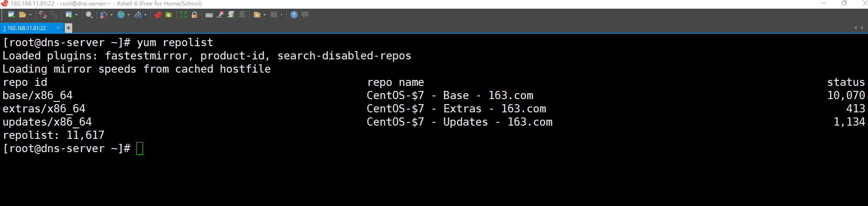
Task: Expand the font dropdown arrow
Action: 145,15
